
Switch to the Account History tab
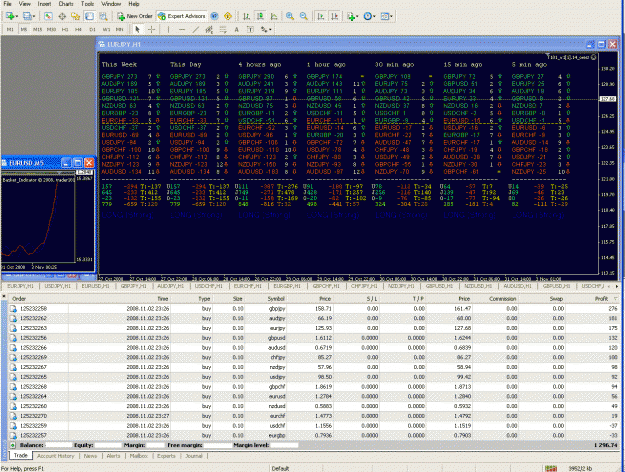click(55, 456)
